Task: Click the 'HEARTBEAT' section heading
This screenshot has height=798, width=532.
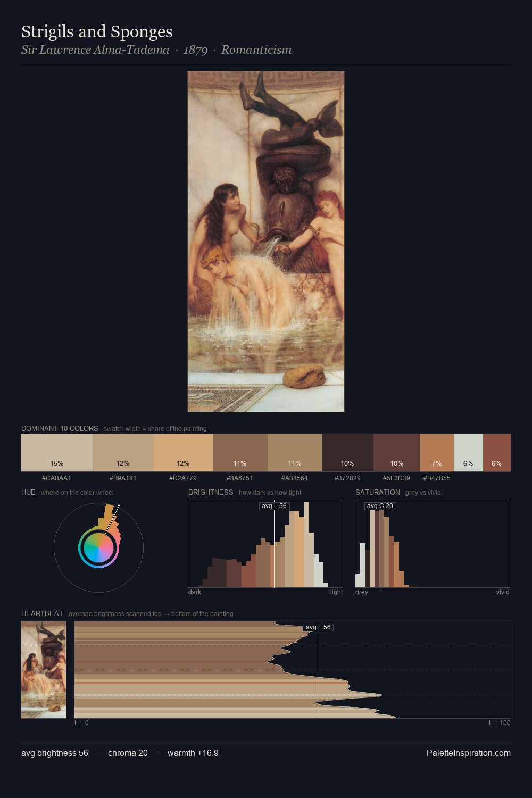Action: pos(42,613)
